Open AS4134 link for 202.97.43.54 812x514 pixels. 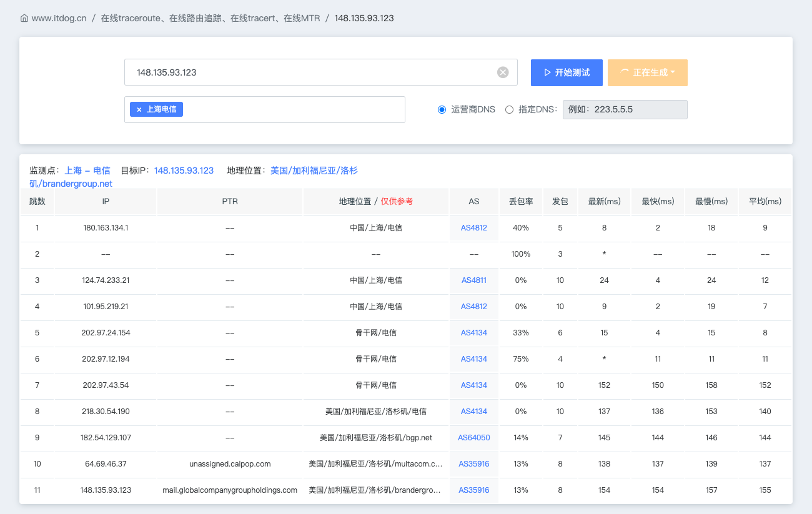(474, 385)
